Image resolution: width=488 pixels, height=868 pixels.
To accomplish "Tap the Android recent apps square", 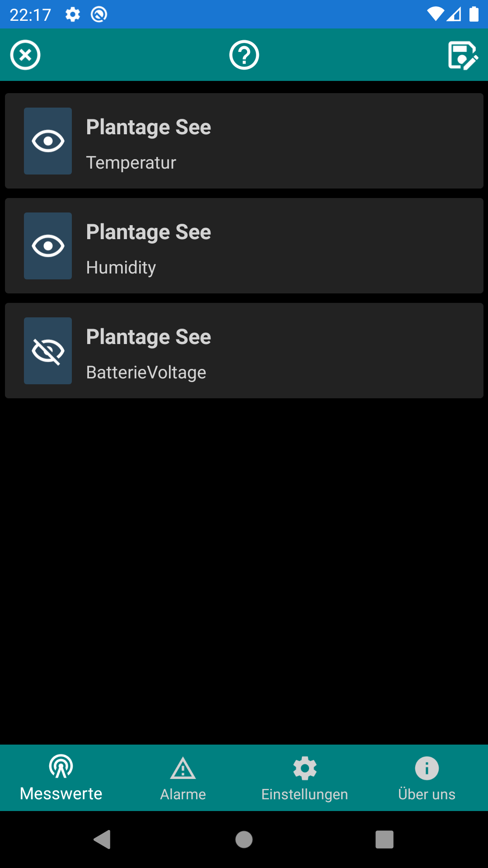I will (x=385, y=840).
